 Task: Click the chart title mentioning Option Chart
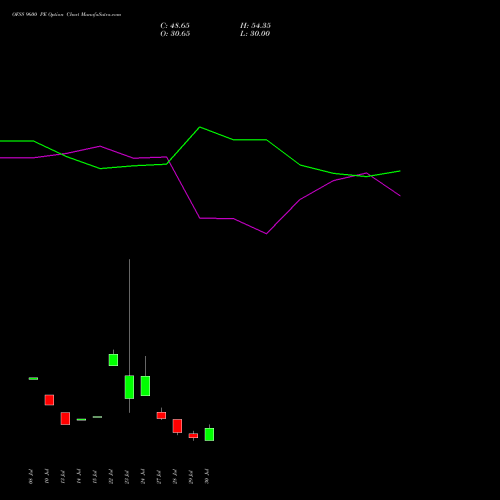tap(66, 15)
